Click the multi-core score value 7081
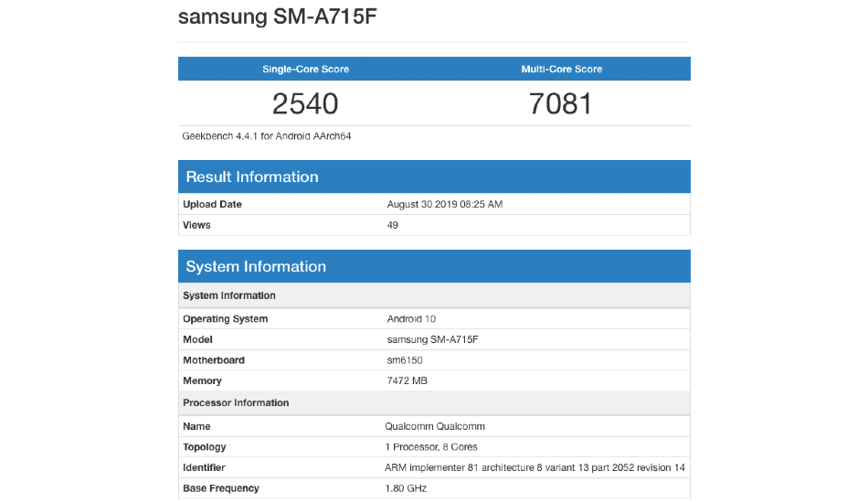The image size is (868, 503). [560, 103]
